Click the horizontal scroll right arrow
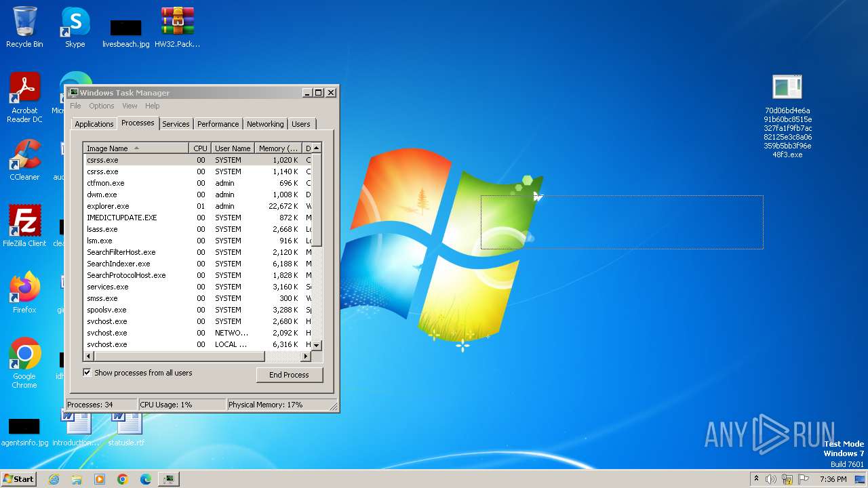This screenshot has height=488, width=868. point(306,356)
